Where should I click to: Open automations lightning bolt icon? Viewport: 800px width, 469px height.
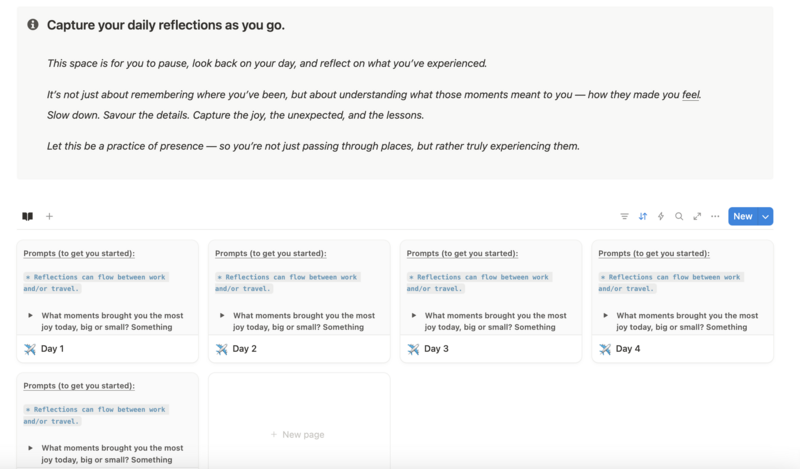coord(661,216)
